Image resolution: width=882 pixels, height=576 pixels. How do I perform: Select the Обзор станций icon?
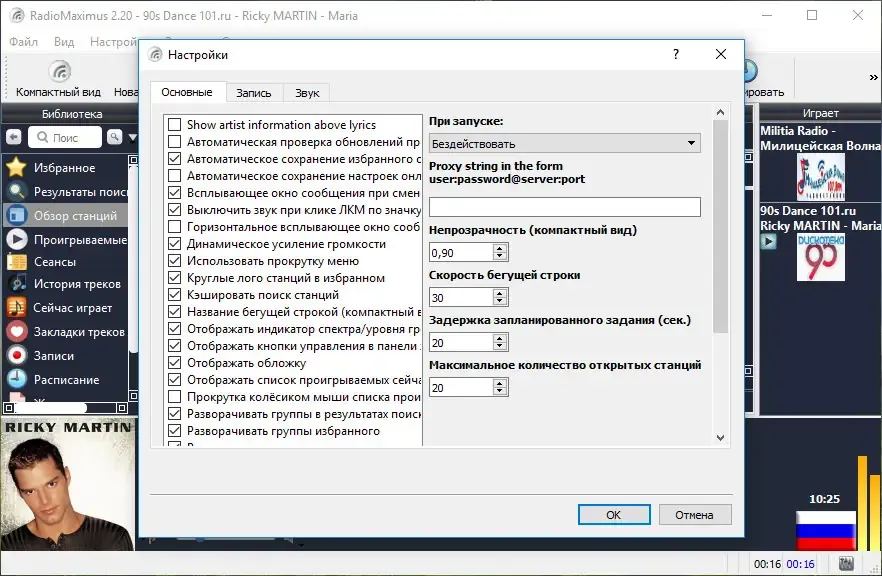[16, 215]
